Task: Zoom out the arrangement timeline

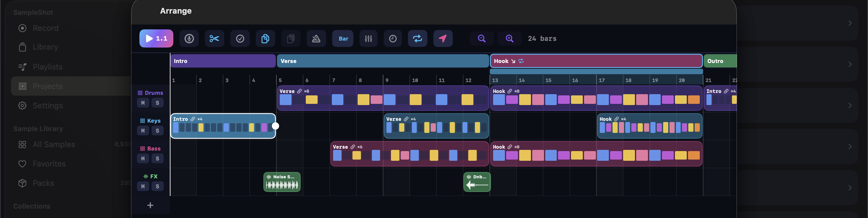Action: coord(482,38)
